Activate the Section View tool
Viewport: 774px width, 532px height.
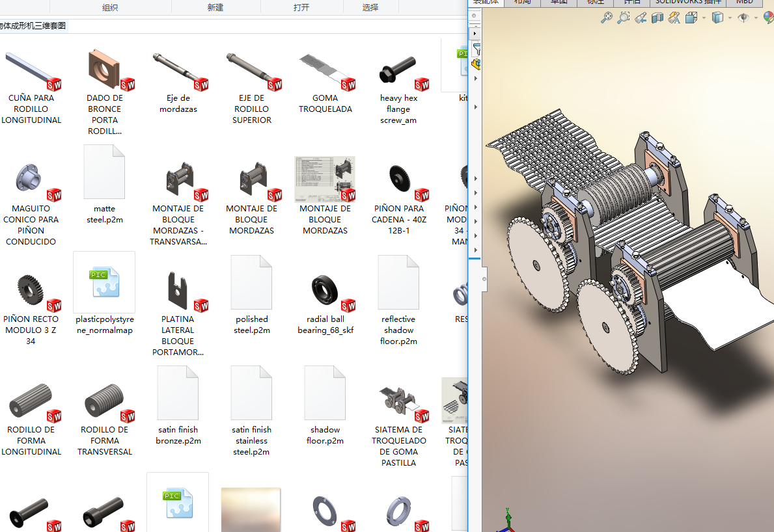pos(657,18)
